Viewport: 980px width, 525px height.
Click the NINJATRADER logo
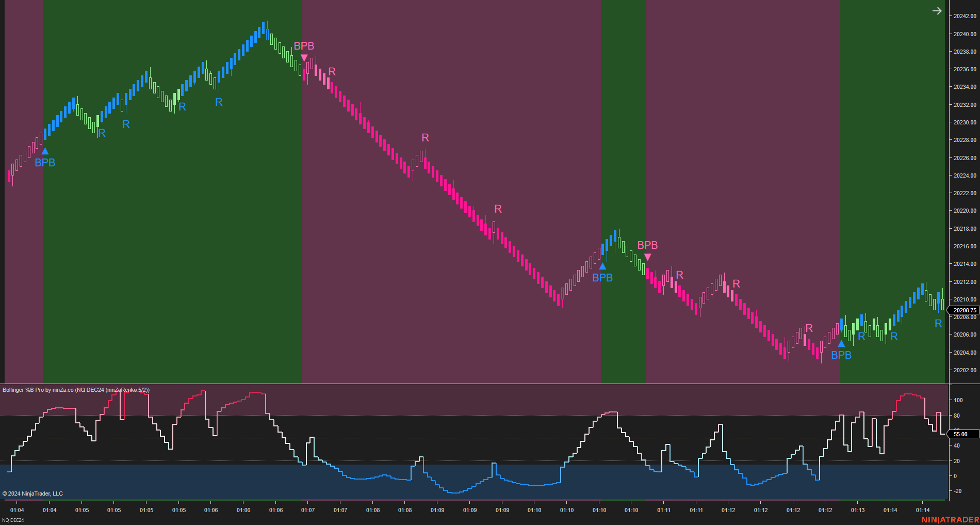point(950,520)
